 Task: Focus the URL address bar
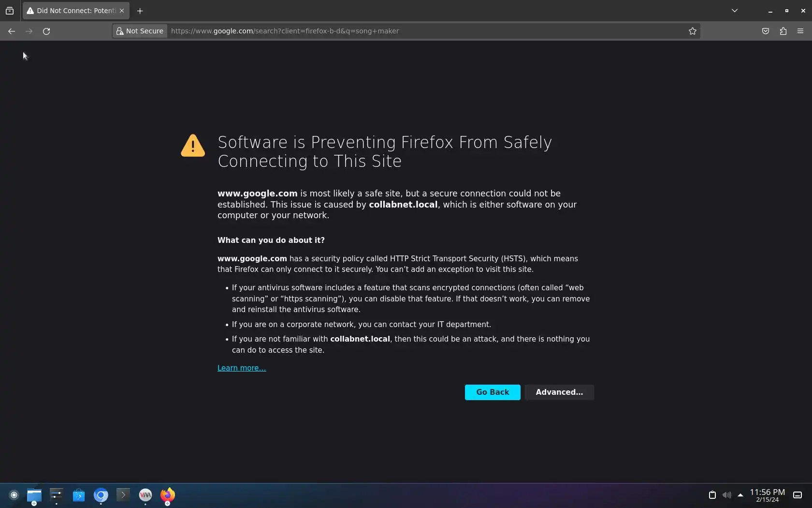coord(425,31)
